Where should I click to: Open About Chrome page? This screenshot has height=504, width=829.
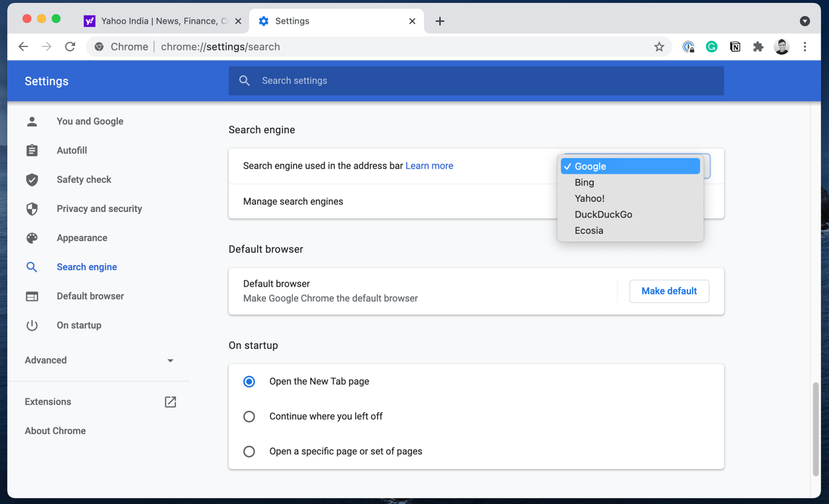coord(55,431)
